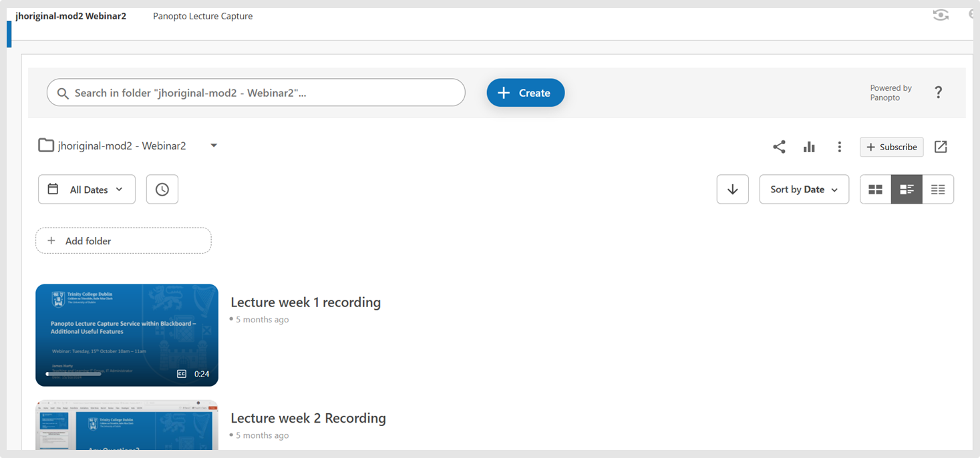Image resolution: width=980 pixels, height=458 pixels.
Task: Click the magnifier icon in search box
Action: pos(63,93)
